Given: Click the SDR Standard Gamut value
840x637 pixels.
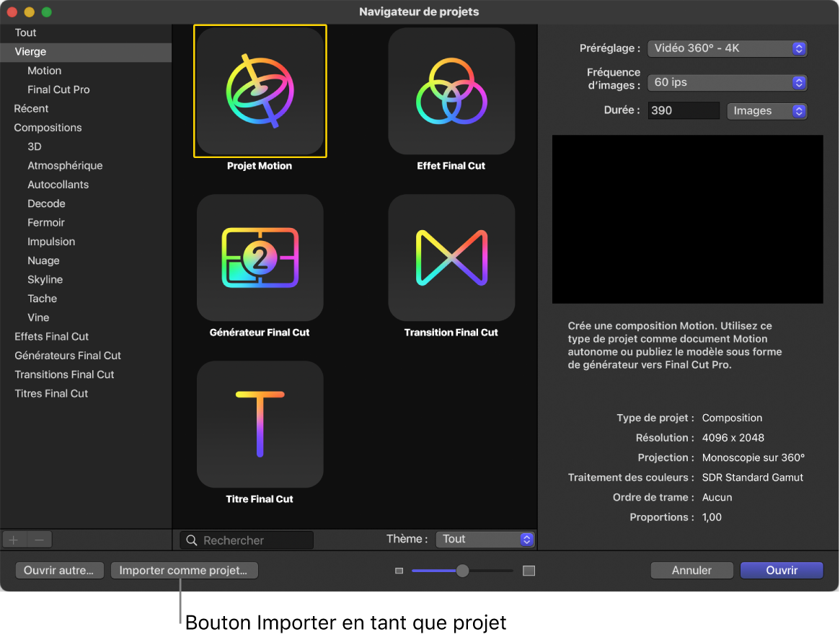Looking at the screenshot, I should [752, 478].
